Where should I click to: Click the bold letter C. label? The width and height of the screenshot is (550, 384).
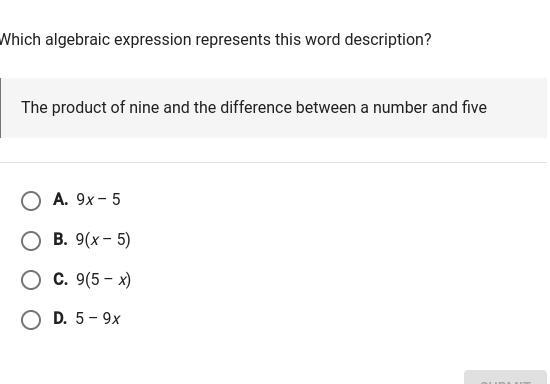[60, 279]
